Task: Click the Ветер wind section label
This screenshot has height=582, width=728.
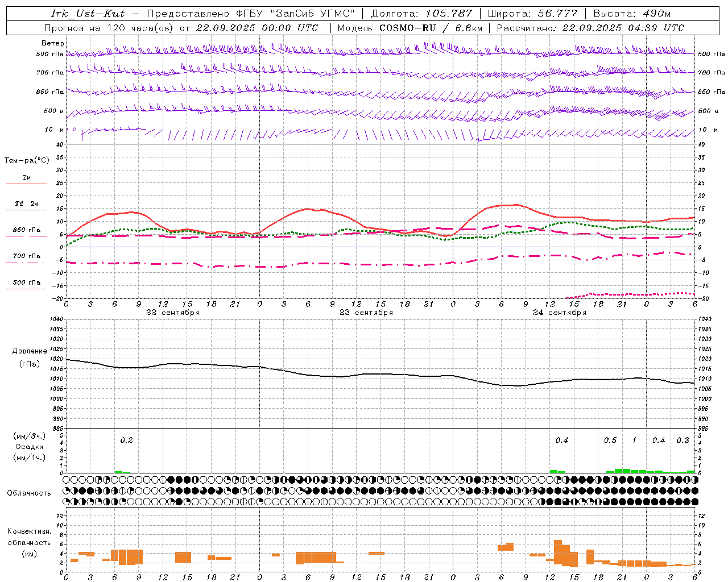Action: coord(53,43)
